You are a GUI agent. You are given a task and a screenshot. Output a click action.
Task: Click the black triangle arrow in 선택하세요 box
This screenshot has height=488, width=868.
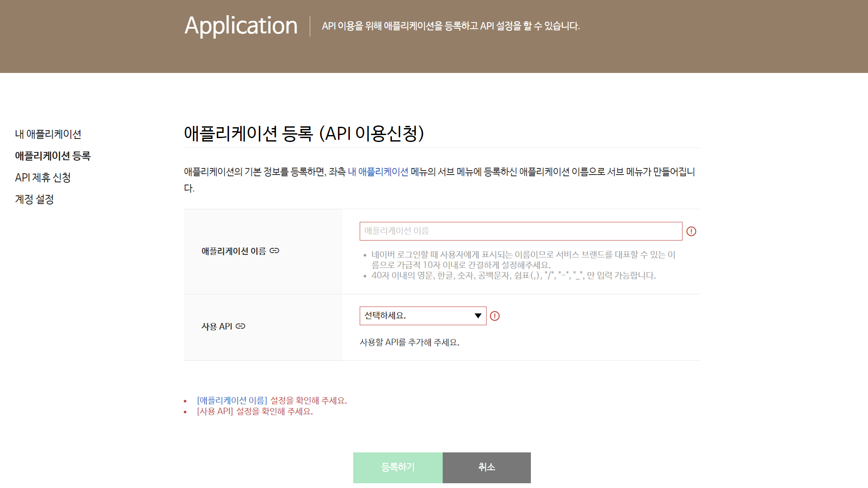478,316
